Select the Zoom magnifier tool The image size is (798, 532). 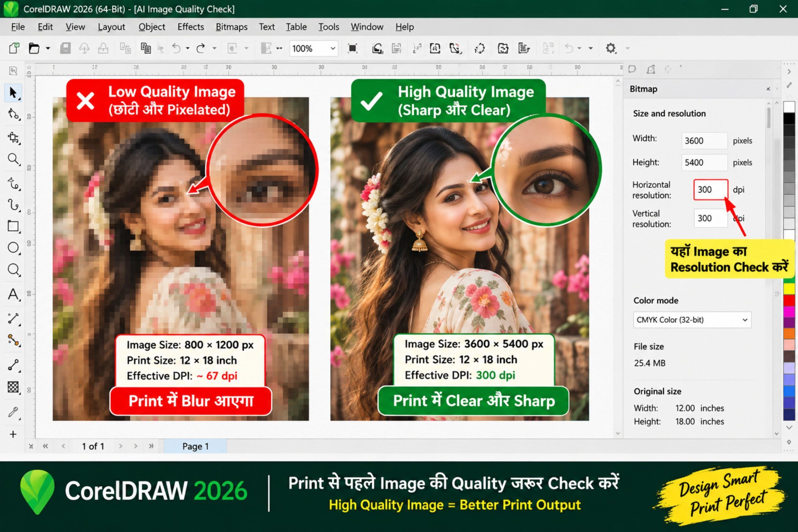[13, 159]
